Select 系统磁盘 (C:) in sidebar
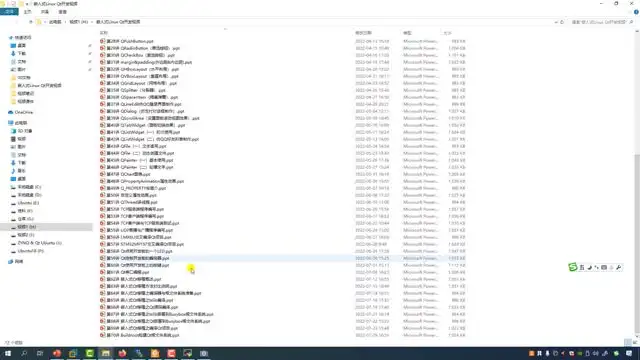The width and height of the screenshot is (640, 360). click(x=29, y=187)
